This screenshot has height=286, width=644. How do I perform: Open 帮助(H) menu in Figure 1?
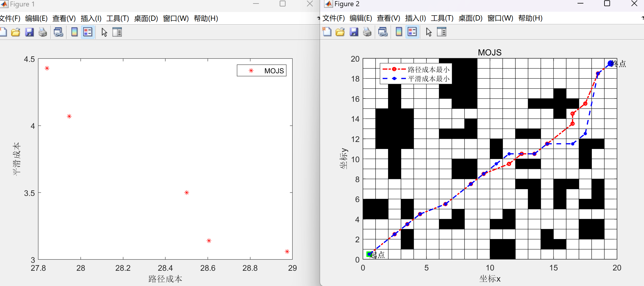(x=206, y=18)
